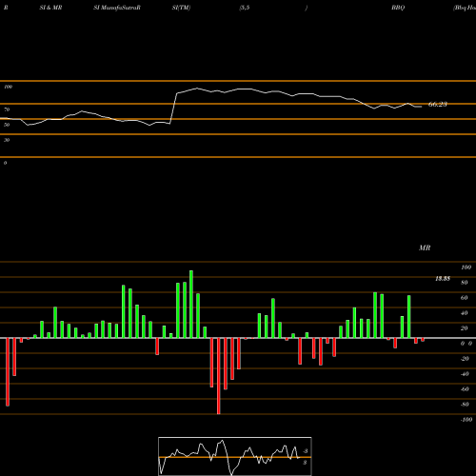476x476 pixels.
Task: Click the longest red MR bar reaching -100
Action: pyautogui.click(x=218, y=376)
